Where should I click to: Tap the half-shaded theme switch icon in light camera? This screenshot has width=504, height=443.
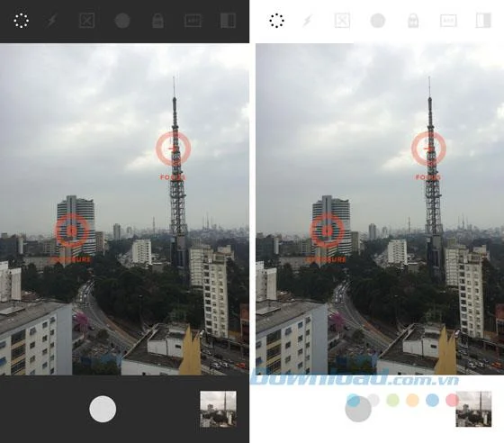484,21
